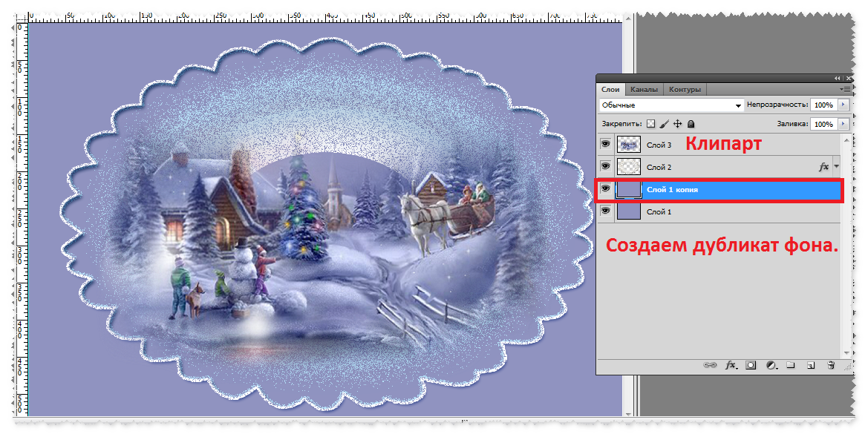Open the Непрозрачность slider arrow
Screen dimensions: 868x437
tap(843, 105)
